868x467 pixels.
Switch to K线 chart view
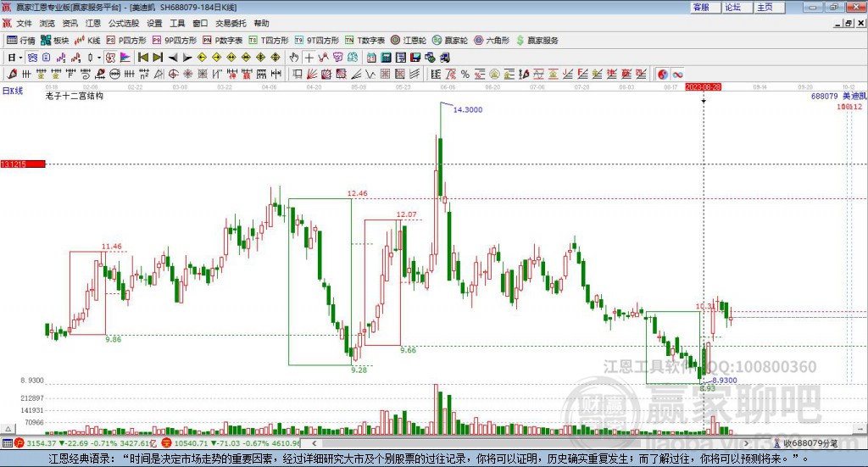click(x=87, y=41)
